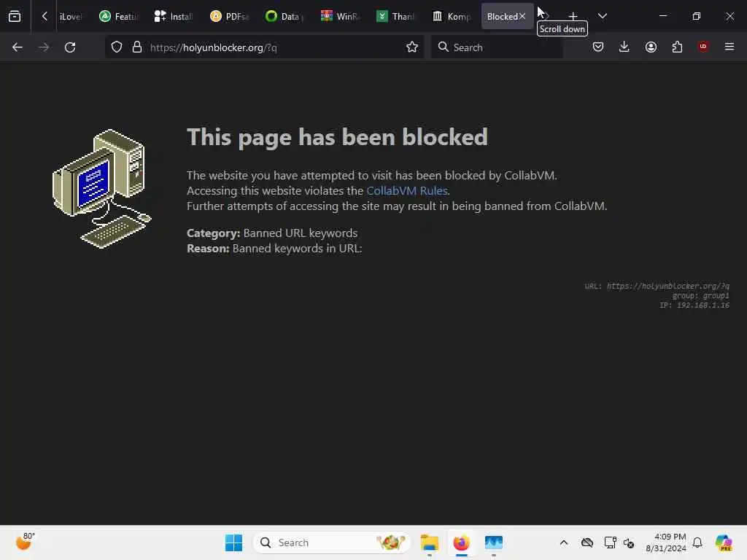Click the display network tray icon
Viewport: 747px width, 560px height.
(x=611, y=542)
